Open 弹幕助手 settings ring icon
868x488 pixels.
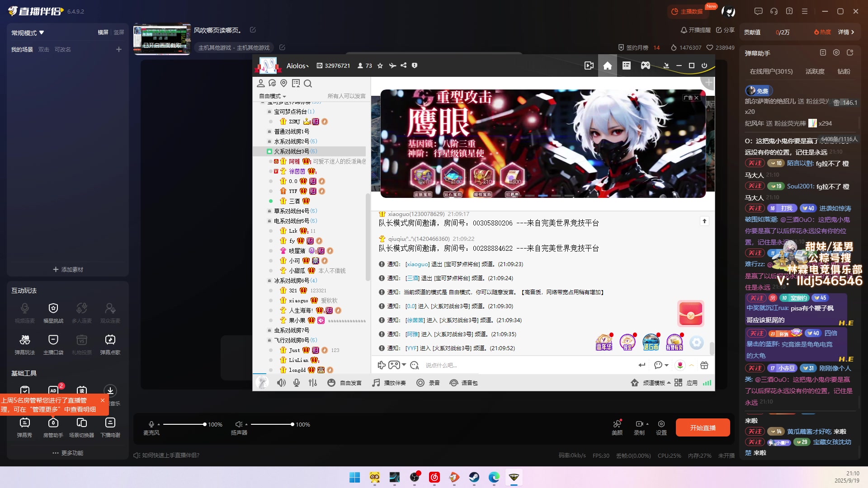pos(836,52)
